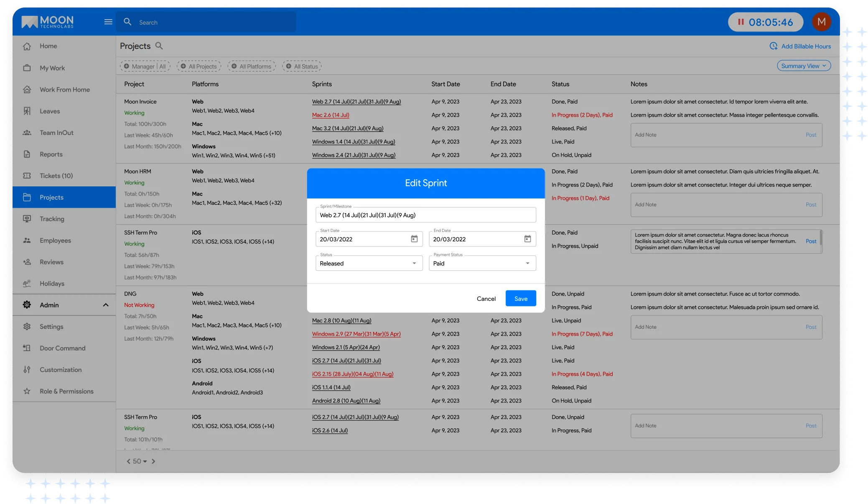Click the search magnifier icon in top bar
Image resolution: width=868 pixels, height=504 pixels.
click(127, 22)
